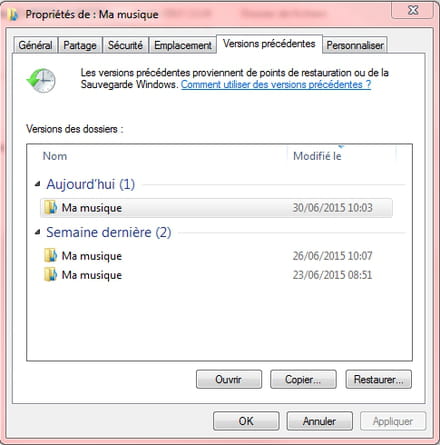Click the music folder icon in title bar

pos(13,15)
